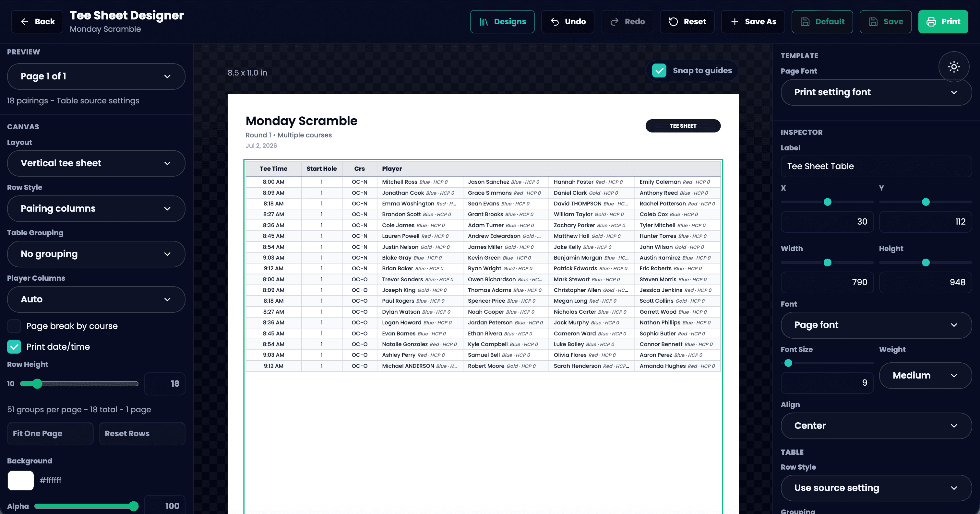Image resolution: width=980 pixels, height=514 pixels.
Task: Open Pairing columns Row Style dropdown
Action: pos(96,209)
